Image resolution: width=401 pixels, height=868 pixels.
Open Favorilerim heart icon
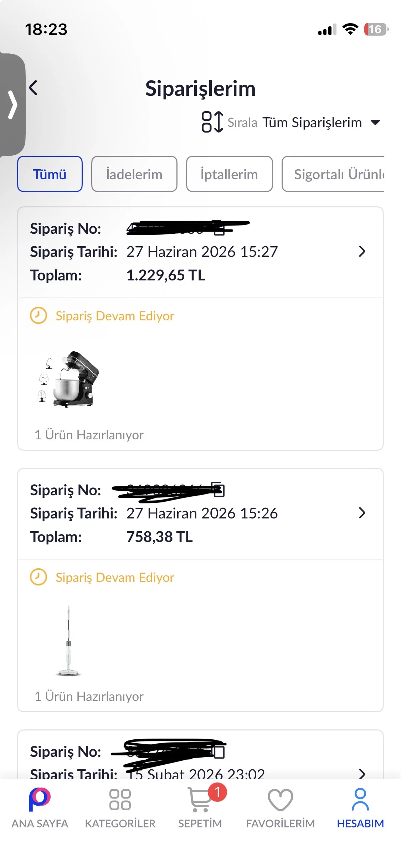click(x=281, y=808)
